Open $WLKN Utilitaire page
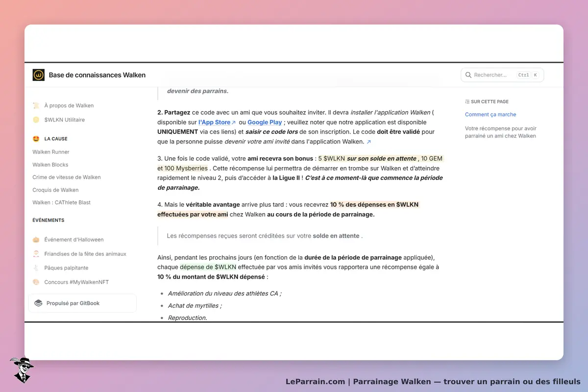The height and width of the screenshot is (392, 588). tap(65, 120)
